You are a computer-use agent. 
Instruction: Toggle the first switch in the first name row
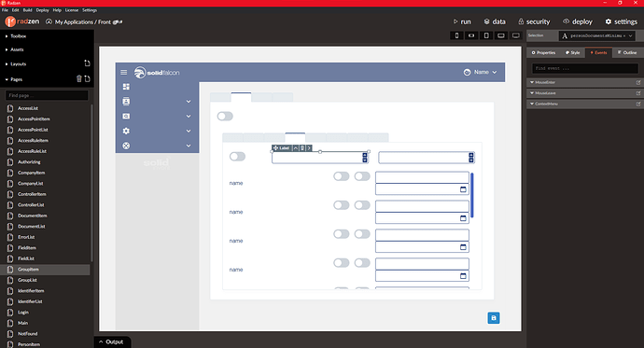coord(342,176)
